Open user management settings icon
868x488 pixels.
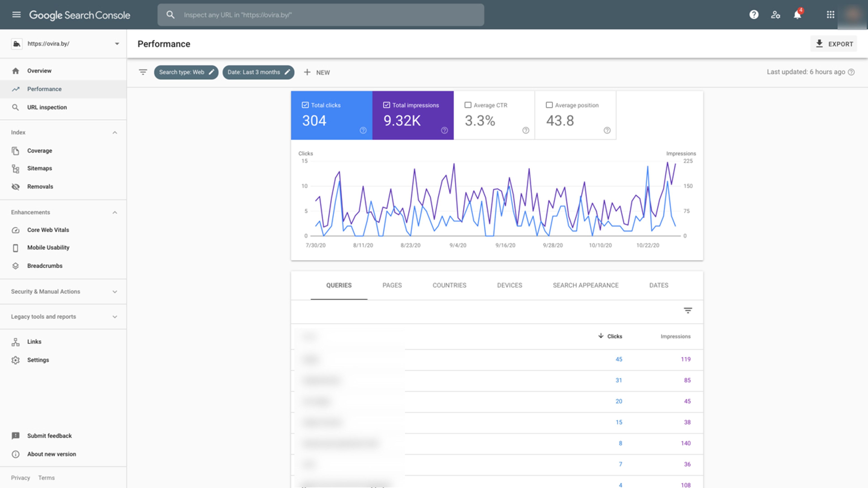(x=775, y=15)
